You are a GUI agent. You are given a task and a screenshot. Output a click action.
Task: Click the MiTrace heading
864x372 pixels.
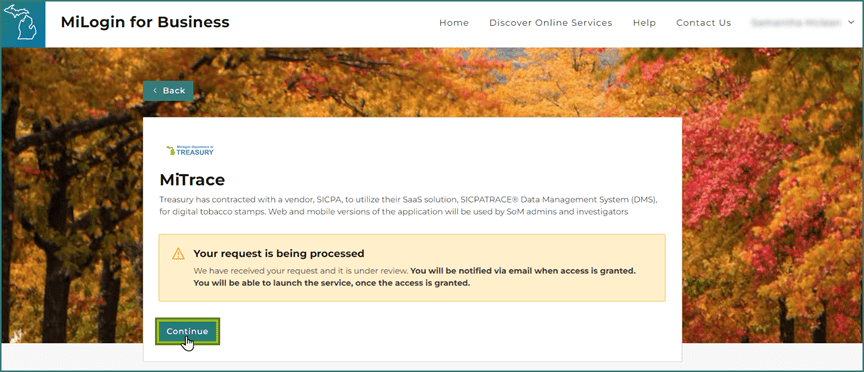click(192, 180)
